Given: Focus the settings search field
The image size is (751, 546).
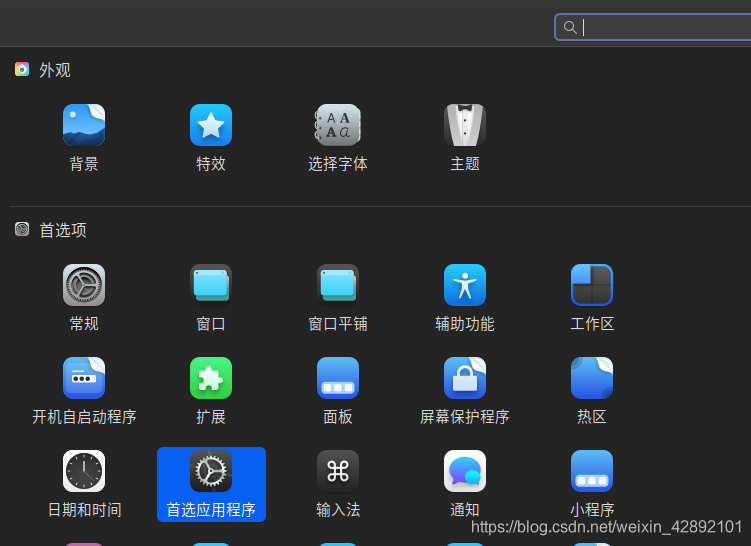Looking at the screenshot, I should pos(652,27).
